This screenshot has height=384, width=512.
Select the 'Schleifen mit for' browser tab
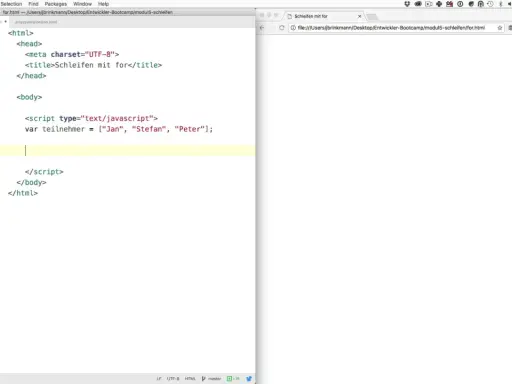click(323, 16)
